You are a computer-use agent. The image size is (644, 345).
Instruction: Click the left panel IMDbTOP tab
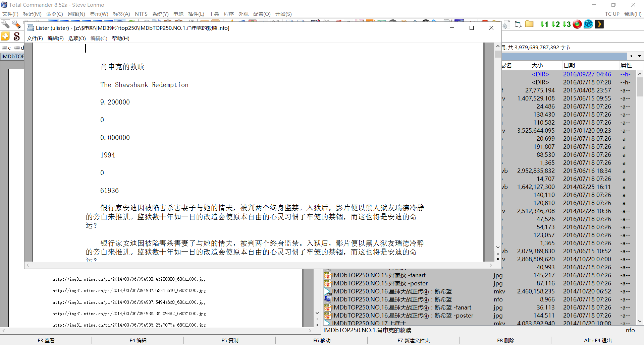pos(12,56)
